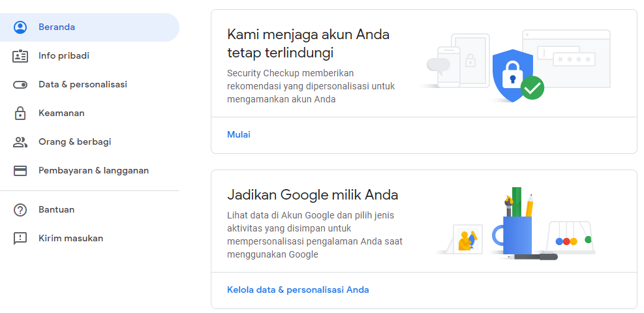Click the Pembayaran & langganan card icon

20,171
